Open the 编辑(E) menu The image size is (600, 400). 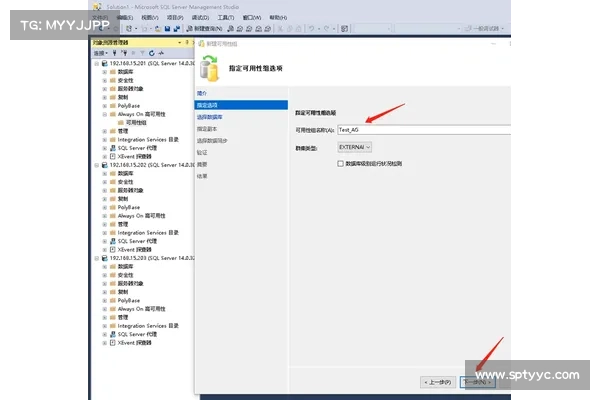tap(124, 18)
